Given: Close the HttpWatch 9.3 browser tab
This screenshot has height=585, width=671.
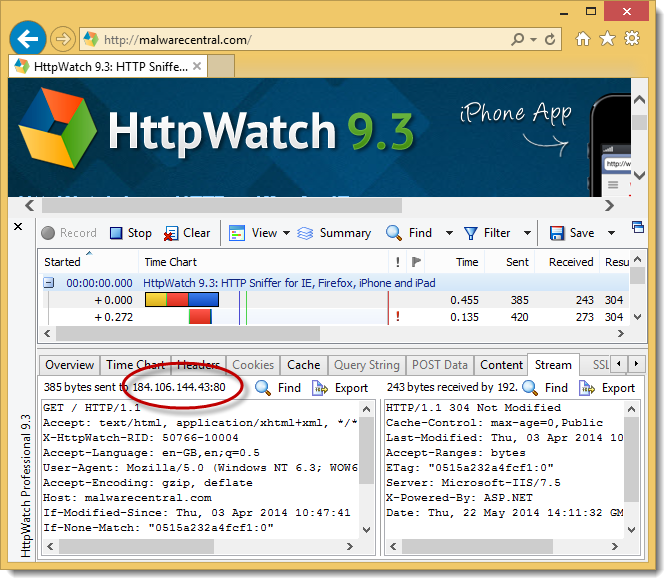Looking at the screenshot, I should (x=197, y=66).
